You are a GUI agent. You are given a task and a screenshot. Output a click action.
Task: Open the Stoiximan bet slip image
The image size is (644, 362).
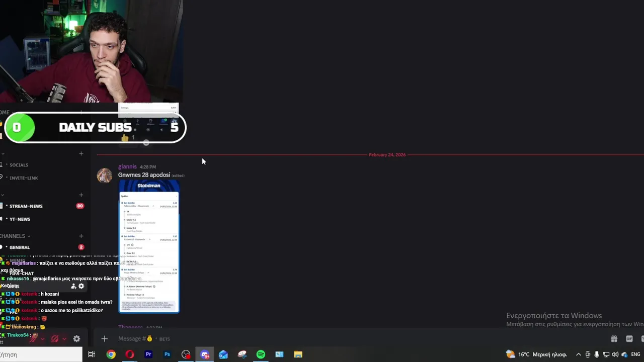pos(149,246)
